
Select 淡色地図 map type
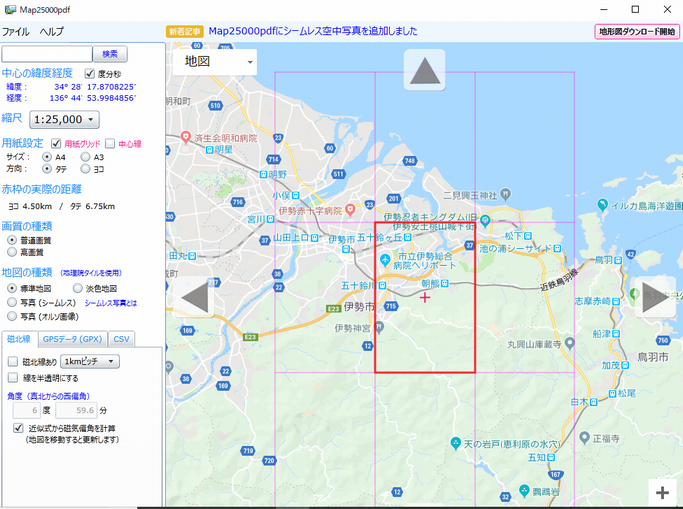tap(78, 288)
